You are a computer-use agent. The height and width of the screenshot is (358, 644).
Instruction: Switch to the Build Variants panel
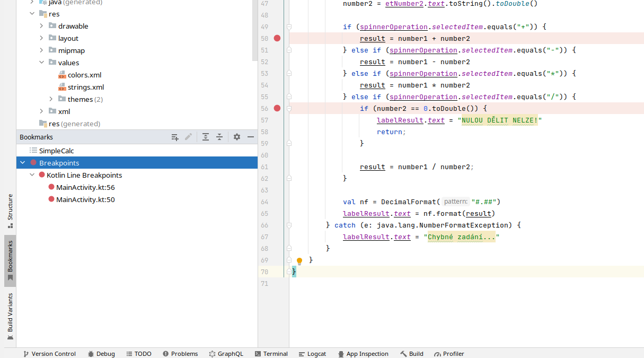pyautogui.click(x=9, y=317)
